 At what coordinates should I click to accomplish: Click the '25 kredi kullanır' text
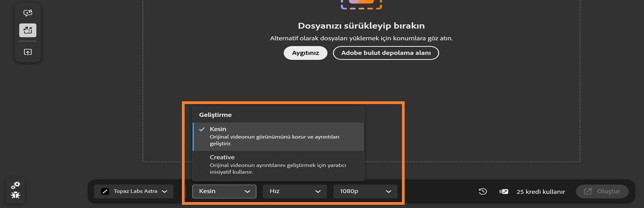point(541,191)
